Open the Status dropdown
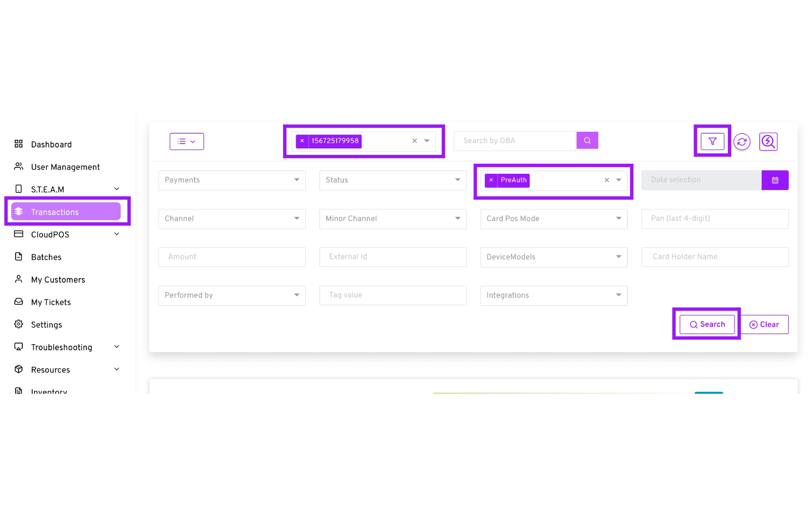The height and width of the screenshot is (507, 812). click(393, 180)
